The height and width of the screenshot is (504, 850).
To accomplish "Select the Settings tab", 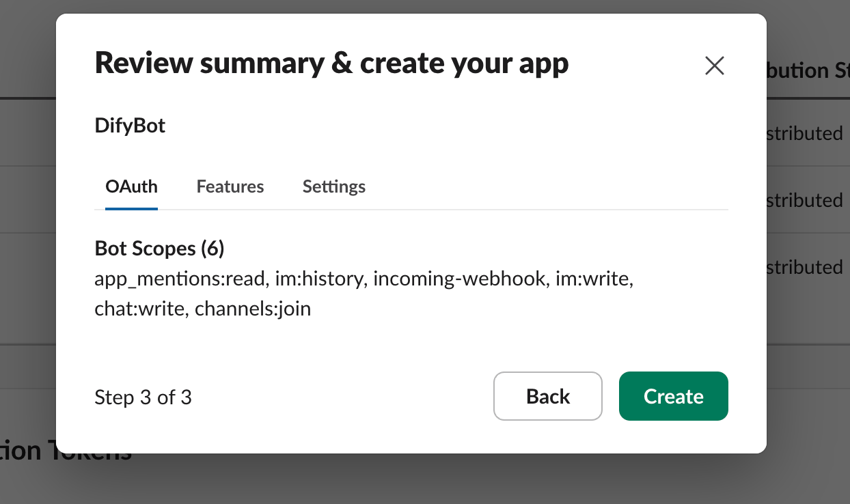I will (x=333, y=186).
